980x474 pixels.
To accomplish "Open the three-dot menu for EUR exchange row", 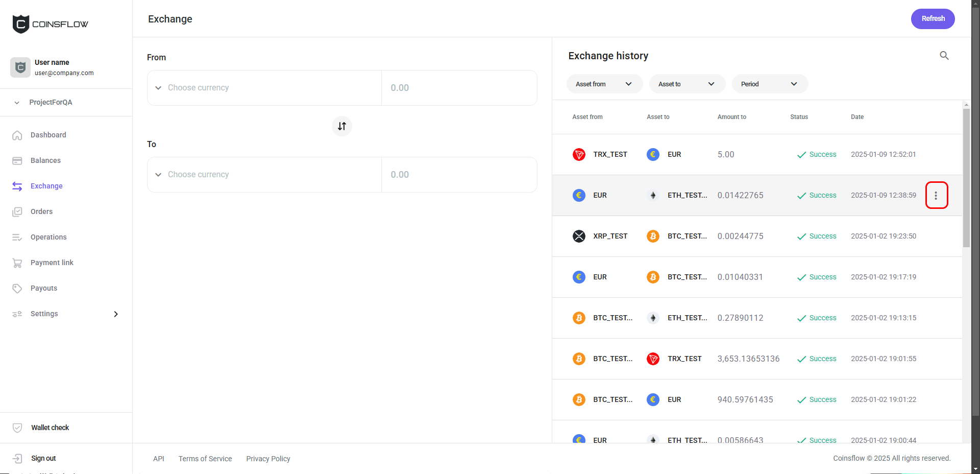I will click(x=936, y=195).
